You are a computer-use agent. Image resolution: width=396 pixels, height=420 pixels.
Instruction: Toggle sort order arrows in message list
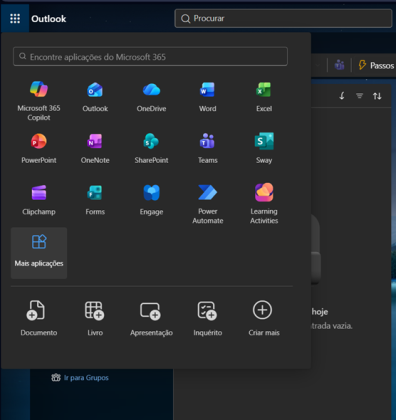(x=377, y=96)
